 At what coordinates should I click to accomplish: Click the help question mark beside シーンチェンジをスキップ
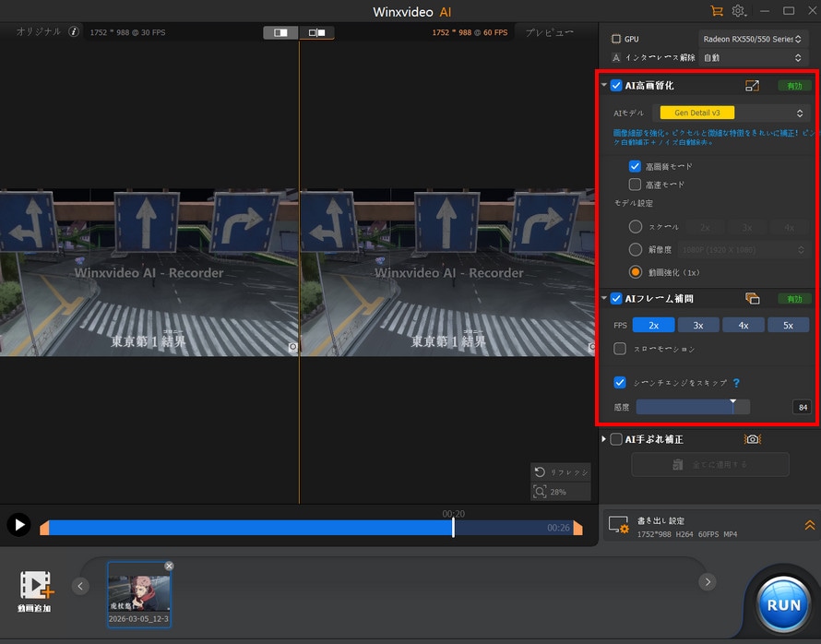736,383
